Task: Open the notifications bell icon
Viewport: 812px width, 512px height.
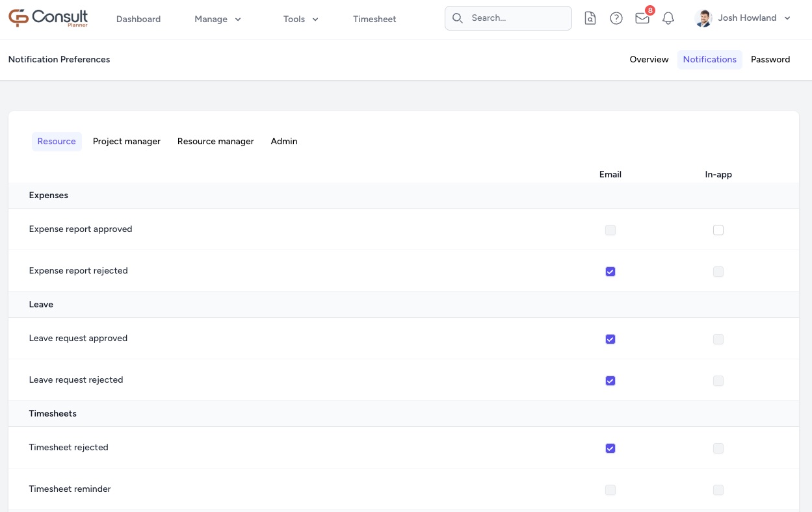Action: [x=668, y=18]
